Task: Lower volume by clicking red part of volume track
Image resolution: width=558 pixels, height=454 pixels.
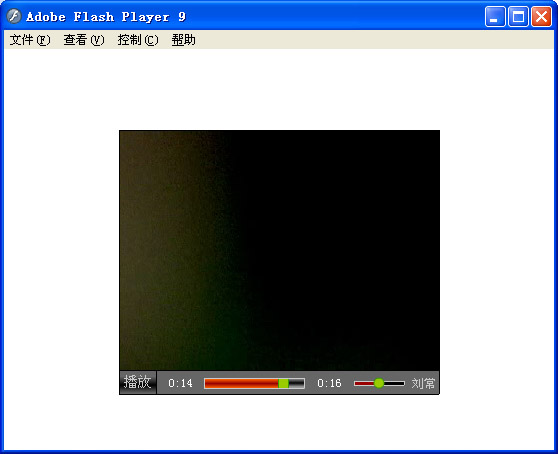Action: [364, 383]
